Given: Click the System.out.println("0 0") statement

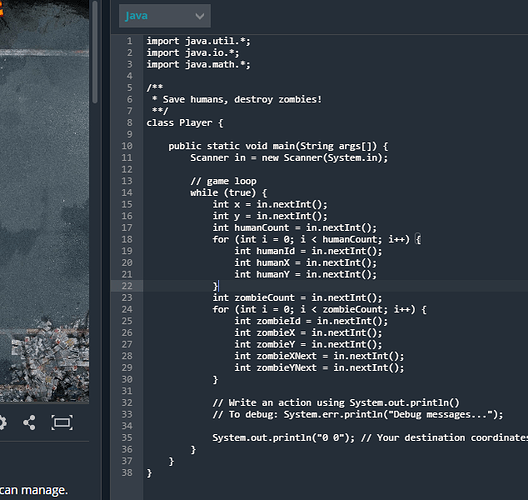Looking at the screenshot, I should [284, 438].
